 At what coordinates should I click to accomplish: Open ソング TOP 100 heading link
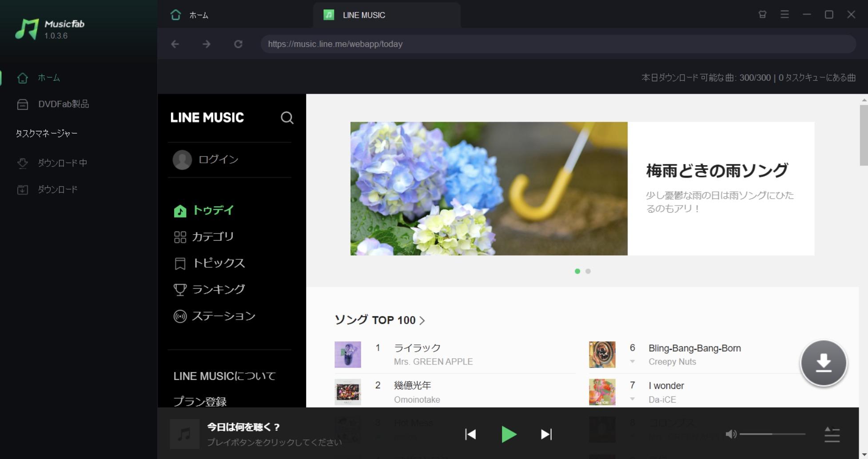tap(375, 320)
